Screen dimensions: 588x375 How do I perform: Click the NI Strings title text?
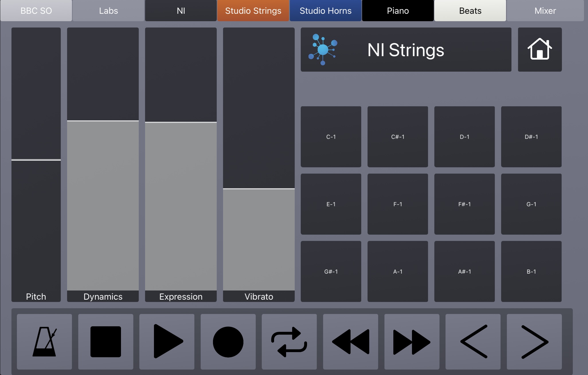pyautogui.click(x=406, y=50)
